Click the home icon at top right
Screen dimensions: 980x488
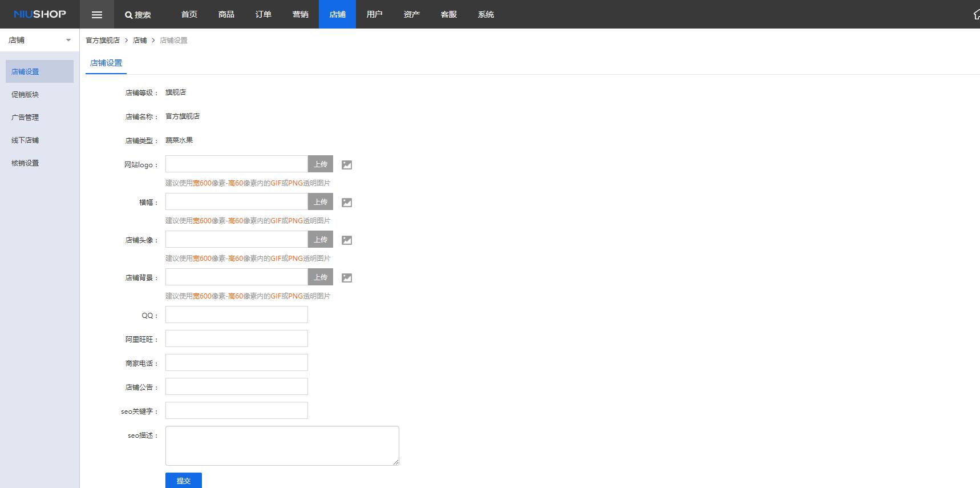976,14
